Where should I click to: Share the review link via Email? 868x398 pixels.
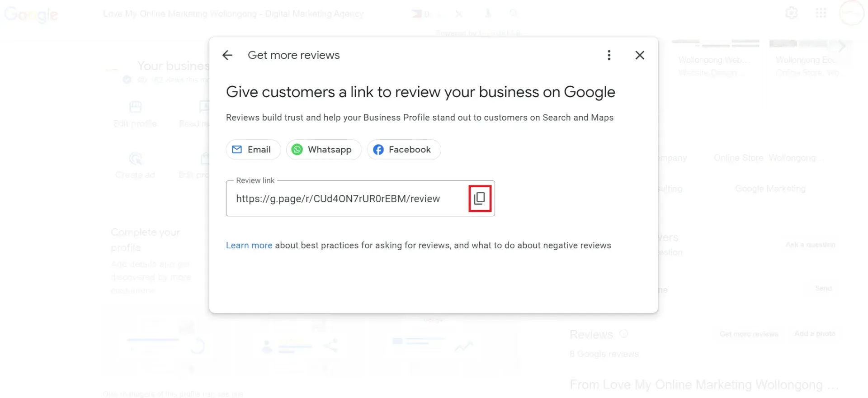tap(253, 150)
